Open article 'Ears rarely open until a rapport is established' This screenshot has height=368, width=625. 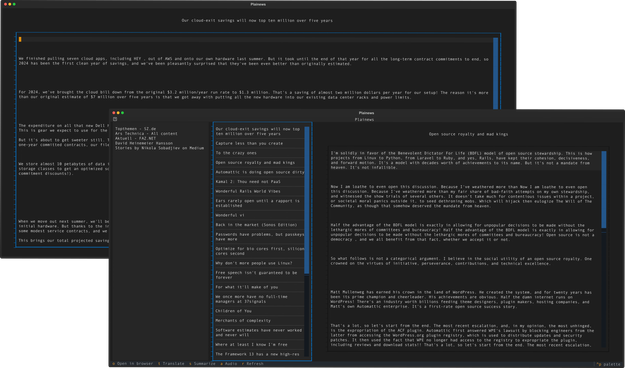259,203
